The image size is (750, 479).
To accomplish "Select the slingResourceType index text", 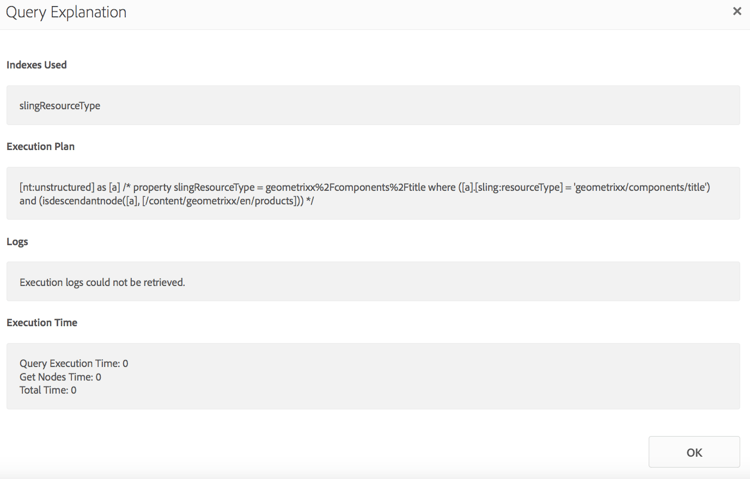I will coord(60,105).
